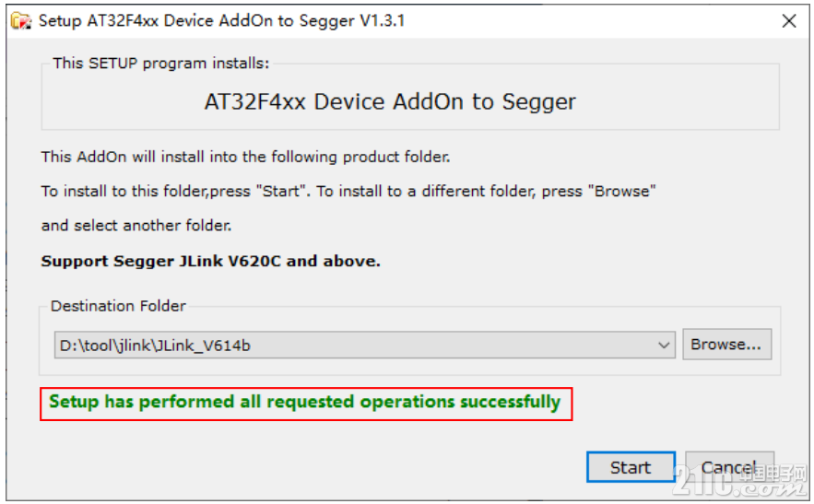Open the Browse... folder chooser
This screenshot has width=814, height=504.
coord(726,344)
